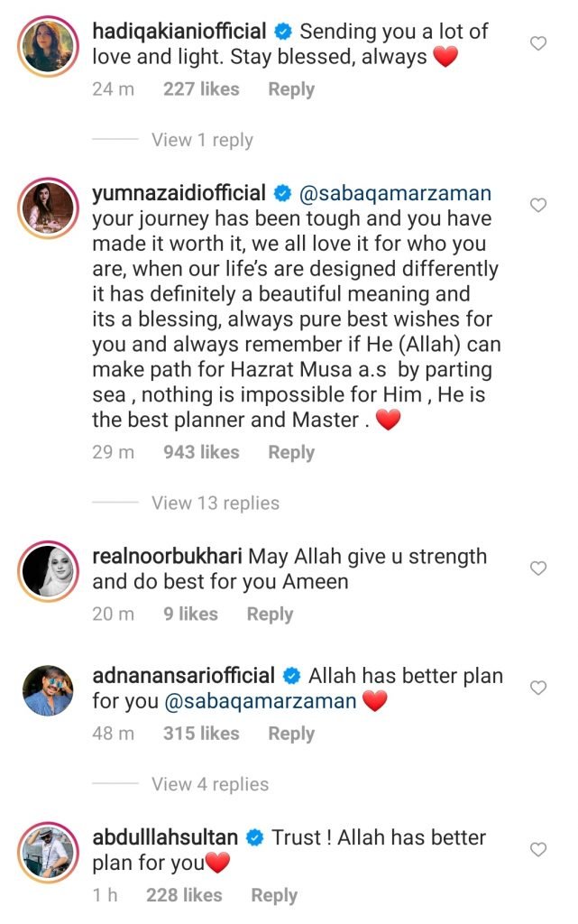Open realnoorbukhari's profile avatar
The image size is (578, 924).
(48, 571)
